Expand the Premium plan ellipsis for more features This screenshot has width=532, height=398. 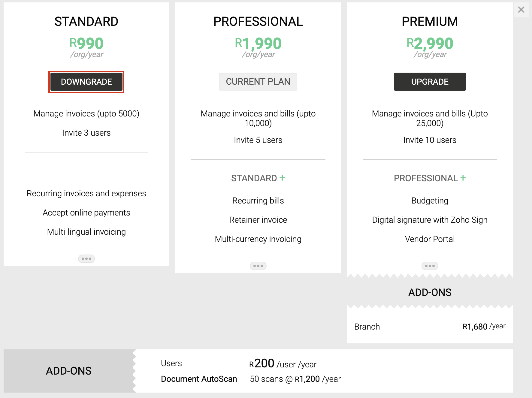coord(430,266)
